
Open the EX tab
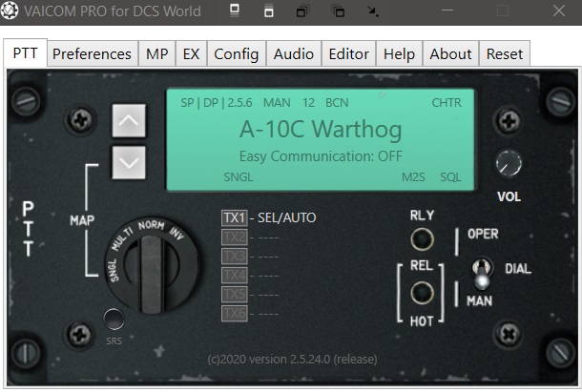191,54
